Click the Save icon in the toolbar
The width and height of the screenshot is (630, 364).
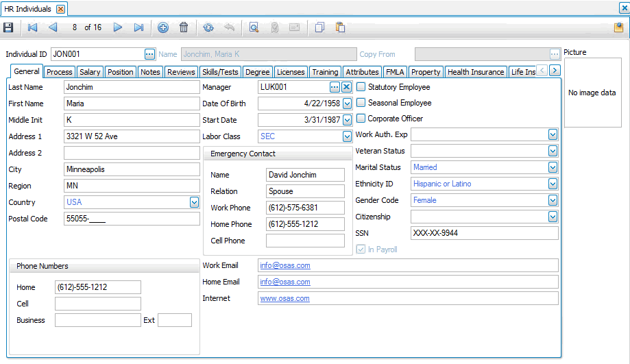(x=8, y=27)
